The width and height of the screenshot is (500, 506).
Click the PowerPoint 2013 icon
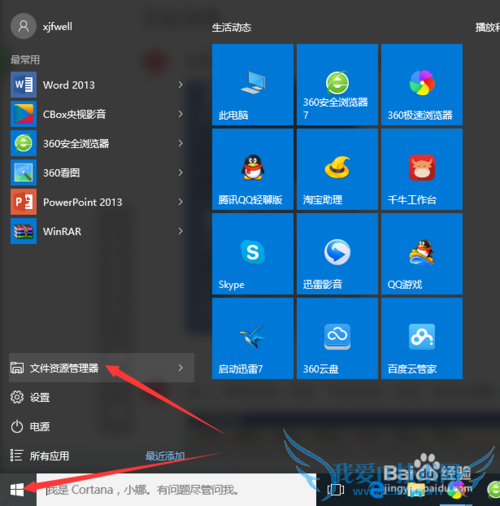pyautogui.click(x=24, y=202)
